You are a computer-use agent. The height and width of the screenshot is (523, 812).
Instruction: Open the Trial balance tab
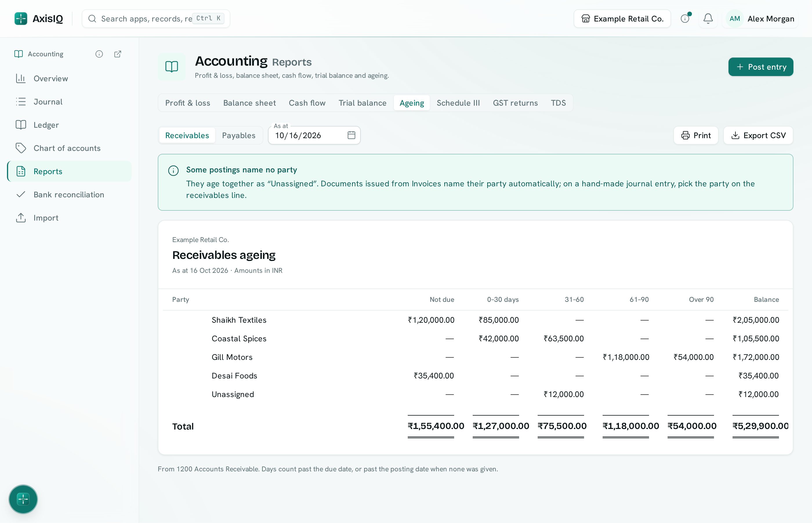coord(362,103)
